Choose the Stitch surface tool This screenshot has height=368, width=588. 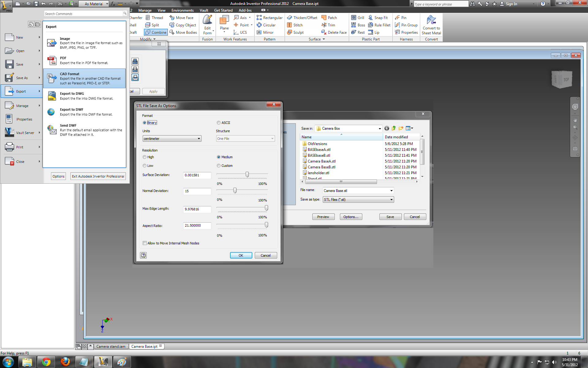pos(295,25)
